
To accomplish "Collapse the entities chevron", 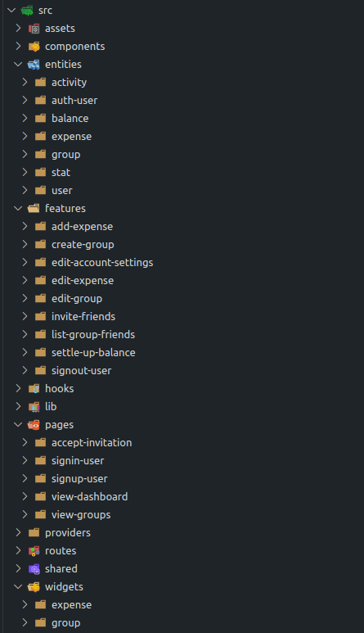I will pos(18,65).
